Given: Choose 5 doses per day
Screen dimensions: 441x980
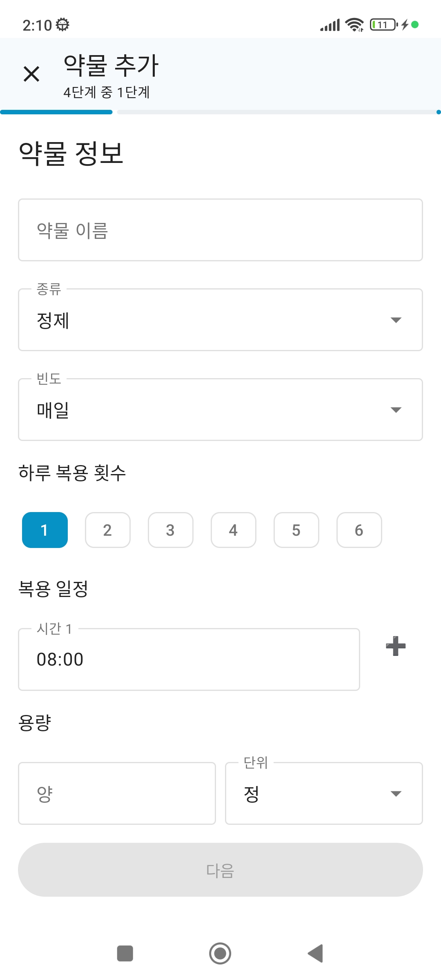Looking at the screenshot, I should point(296,530).
